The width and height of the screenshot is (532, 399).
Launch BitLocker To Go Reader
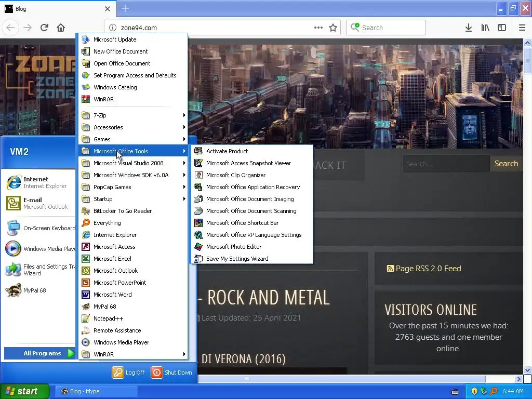pyautogui.click(x=134, y=211)
